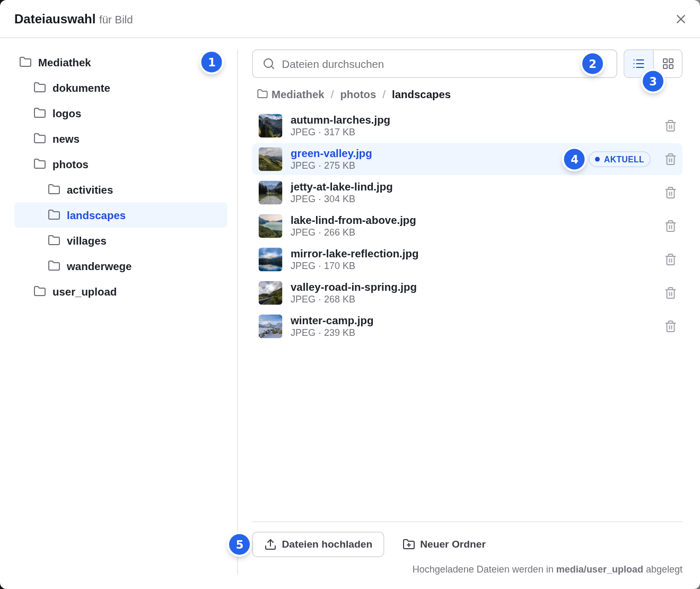
Task: Delete valley-road-in-spring.jpg with its trash icon
Action: pyautogui.click(x=670, y=293)
